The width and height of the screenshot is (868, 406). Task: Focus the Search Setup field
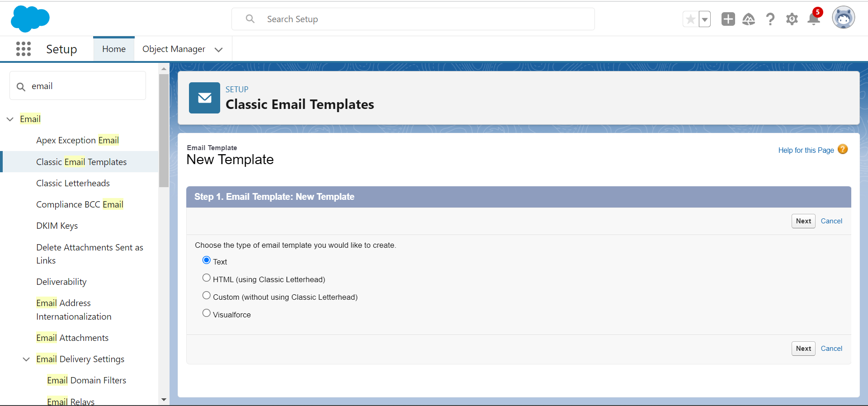point(413,19)
